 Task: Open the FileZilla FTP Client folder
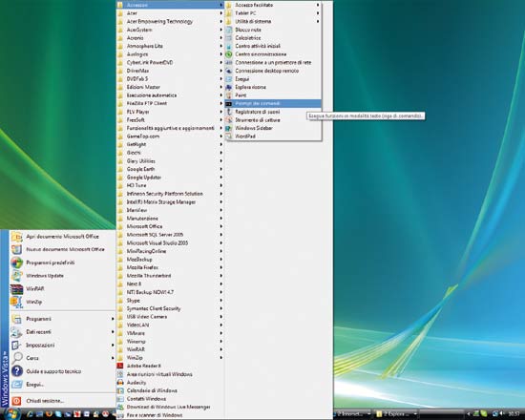click(x=170, y=103)
